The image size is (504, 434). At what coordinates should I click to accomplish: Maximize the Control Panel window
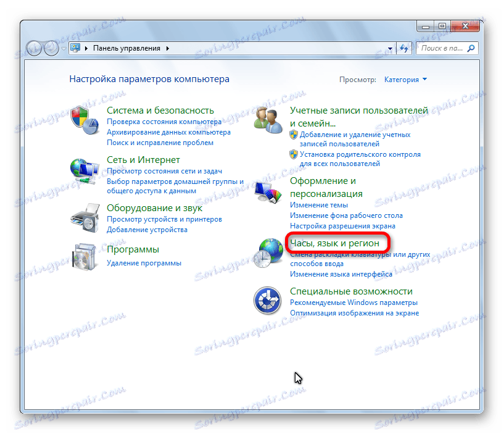442,26
